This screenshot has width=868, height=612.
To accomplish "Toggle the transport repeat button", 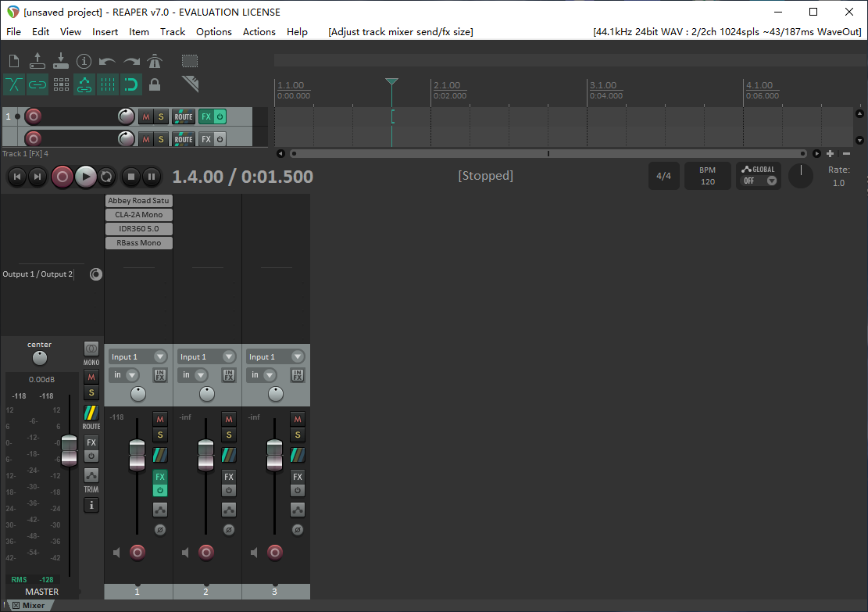I will [x=106, y=177].
